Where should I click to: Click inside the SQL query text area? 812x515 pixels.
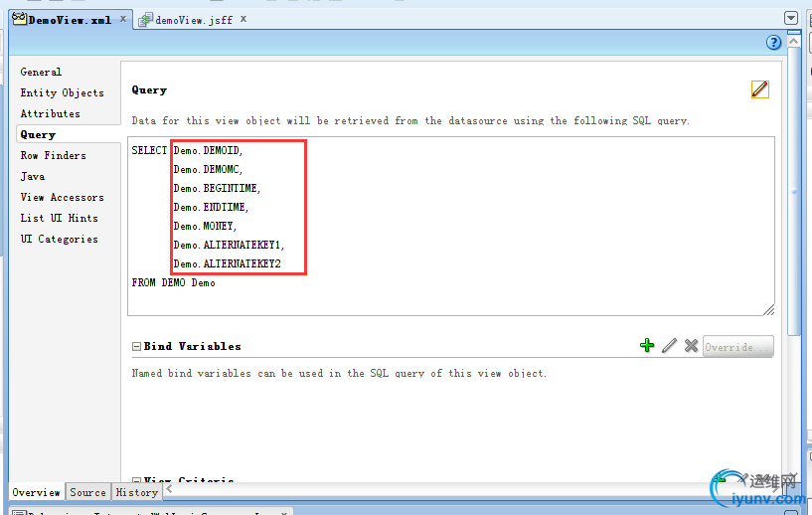tap(451, 226)
